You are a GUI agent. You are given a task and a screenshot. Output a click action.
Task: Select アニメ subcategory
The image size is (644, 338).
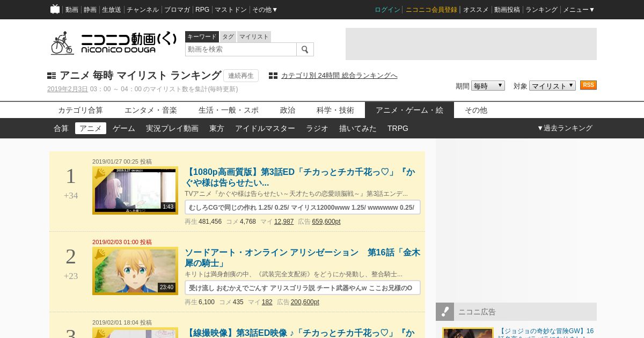pos(91,128)
